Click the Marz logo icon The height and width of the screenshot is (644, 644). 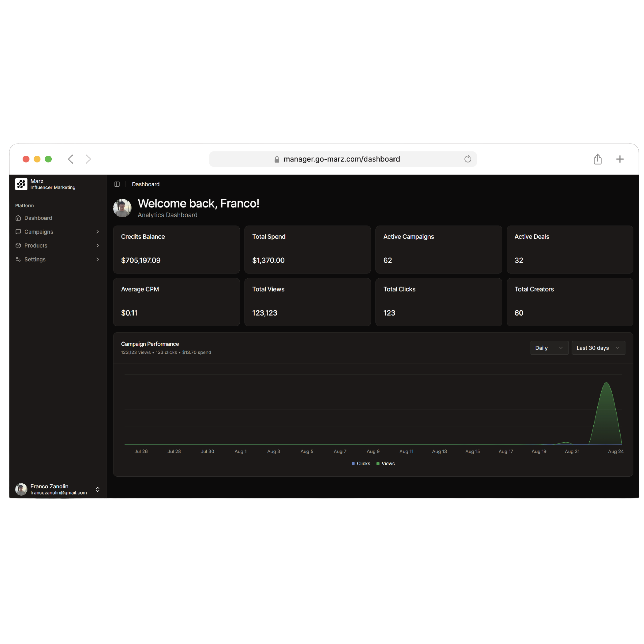pyautogui.click(x=21, y=184)
